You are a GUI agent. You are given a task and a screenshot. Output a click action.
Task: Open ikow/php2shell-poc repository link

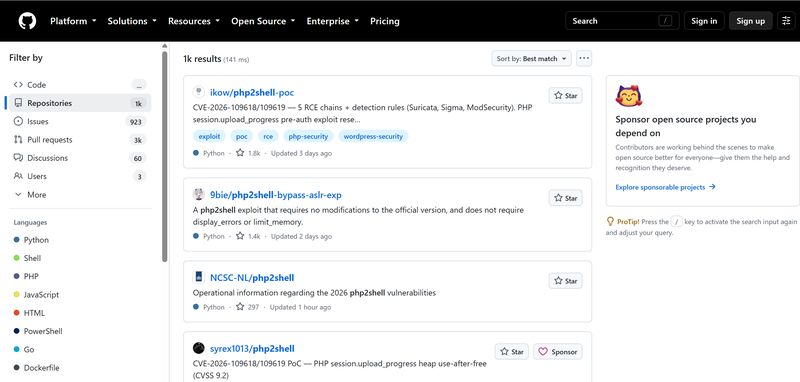point(252,92)
